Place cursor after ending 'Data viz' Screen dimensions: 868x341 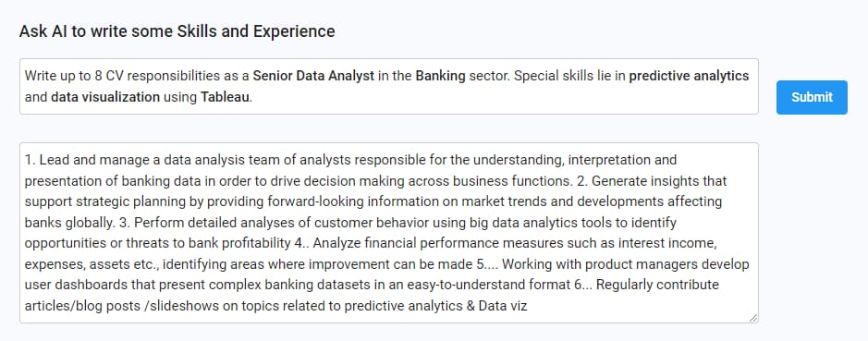click(528, 306)
